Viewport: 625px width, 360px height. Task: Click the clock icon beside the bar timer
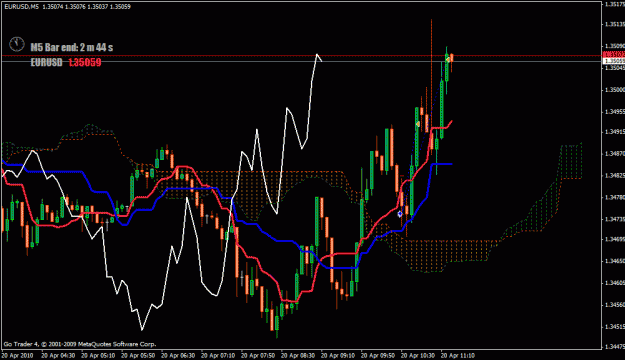click(17, 44)
